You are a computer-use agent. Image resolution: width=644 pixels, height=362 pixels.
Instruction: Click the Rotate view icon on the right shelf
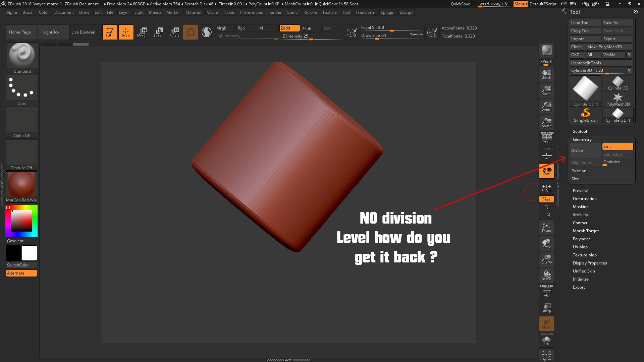tap(546, 276)
